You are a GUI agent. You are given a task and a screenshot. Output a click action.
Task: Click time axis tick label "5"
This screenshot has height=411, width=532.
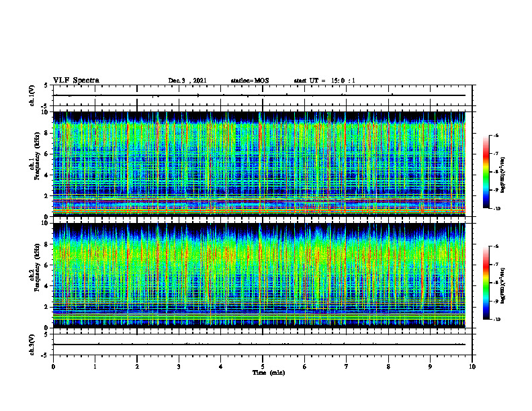pyautogui.click(x=263, y=367)
